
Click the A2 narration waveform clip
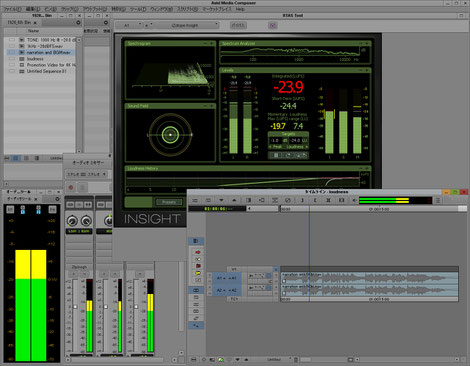369,290
